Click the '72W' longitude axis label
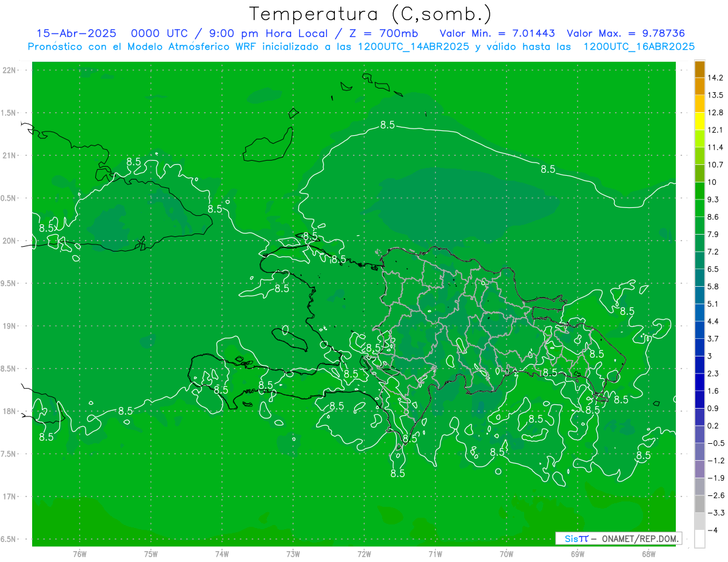 364,554
